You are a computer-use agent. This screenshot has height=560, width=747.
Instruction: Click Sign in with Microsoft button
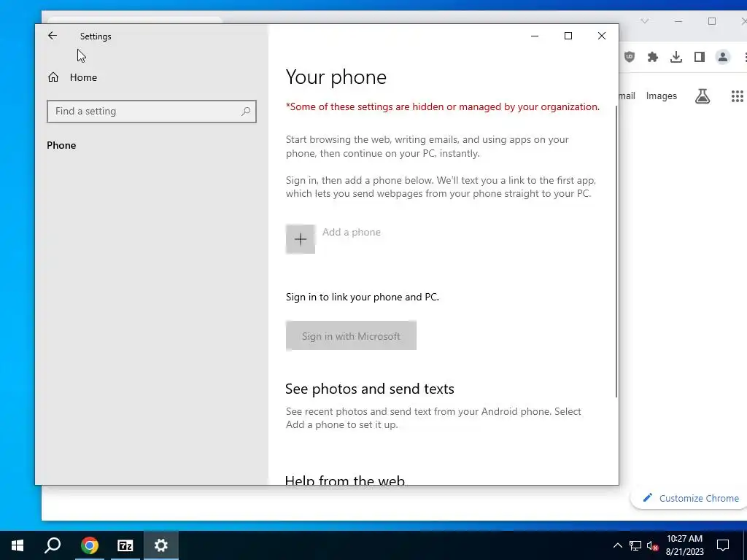[x=351, y=335]
